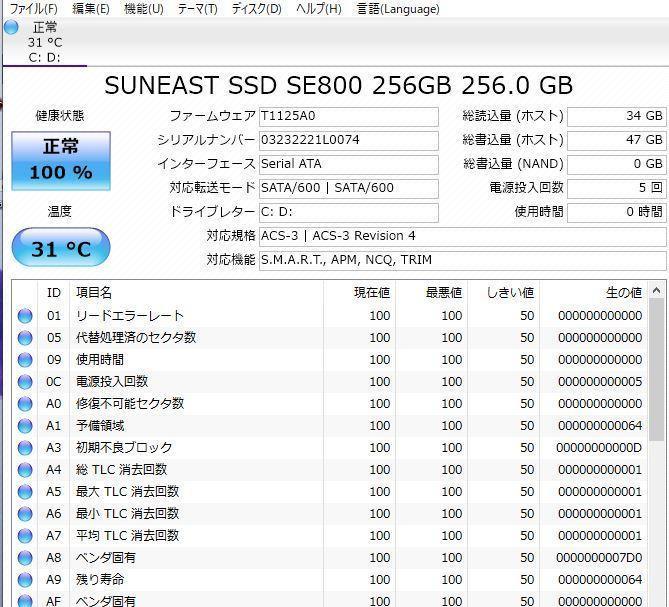Click the 生の値 column header

coord(593,293)
